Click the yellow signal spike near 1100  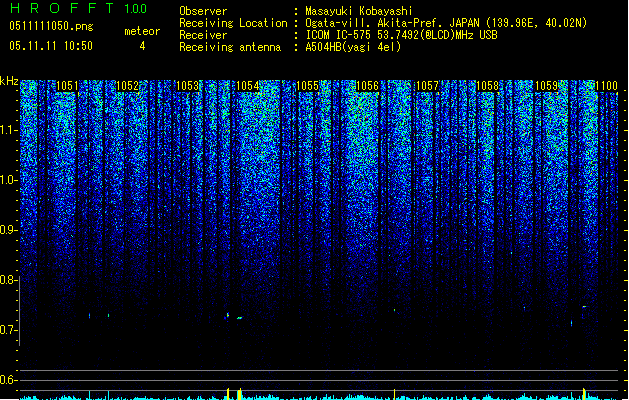pyautogui.click(x=584, y=394)
